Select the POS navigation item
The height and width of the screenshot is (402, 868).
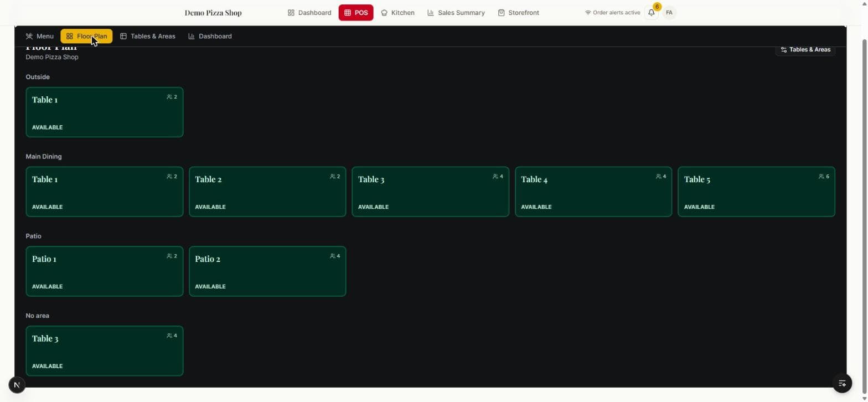click(x=356, y=13)
